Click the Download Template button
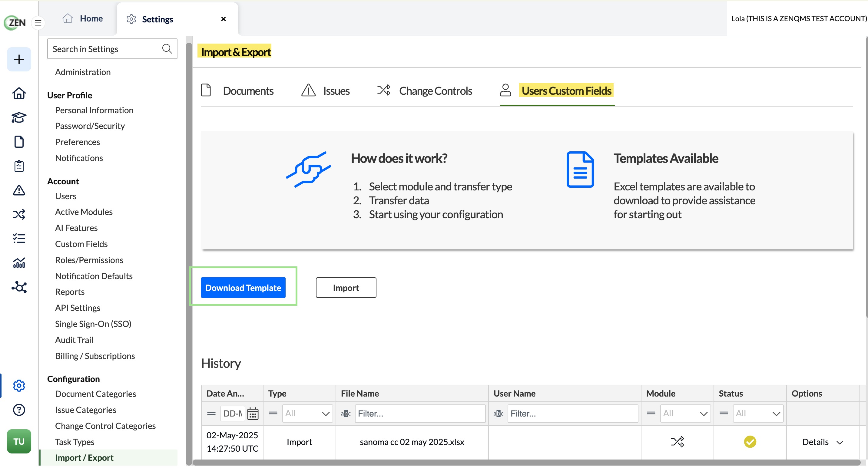This screenshot has height=468, width=868. tap(243, 288)
